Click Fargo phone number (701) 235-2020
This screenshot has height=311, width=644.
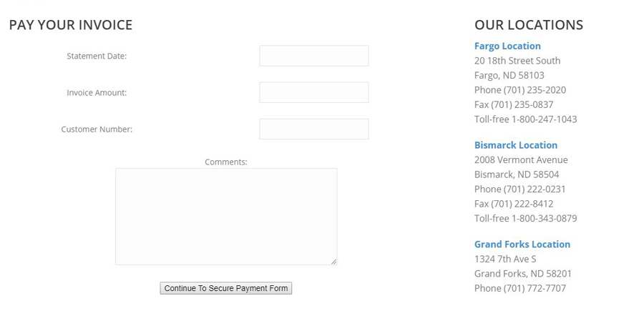click(x=535, y=90)
